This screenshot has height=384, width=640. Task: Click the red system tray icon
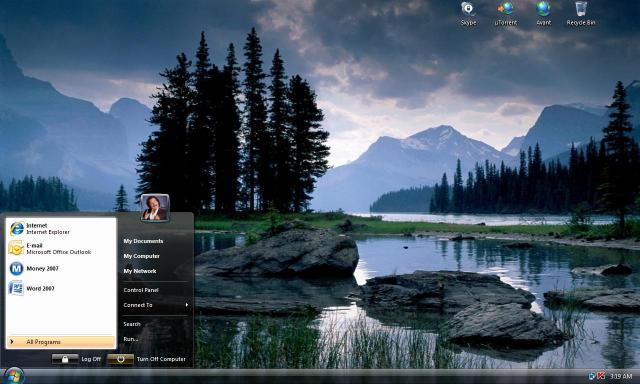click(x=601, y=375)
